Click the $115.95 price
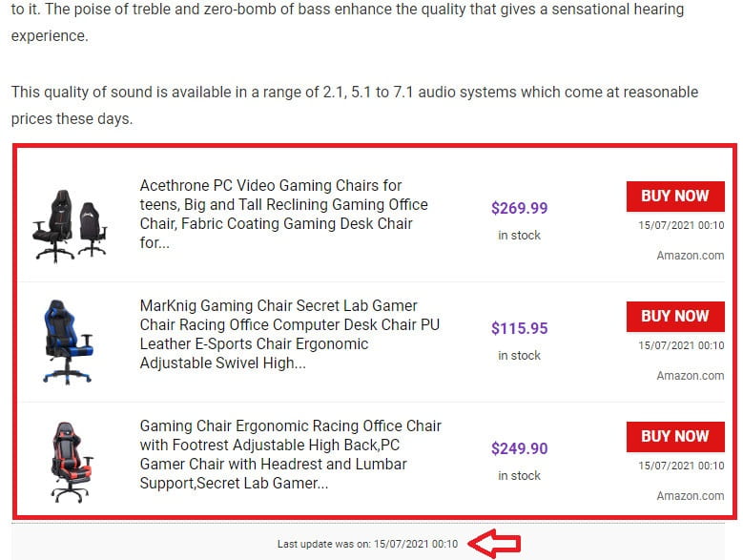 tap(519, 328)
